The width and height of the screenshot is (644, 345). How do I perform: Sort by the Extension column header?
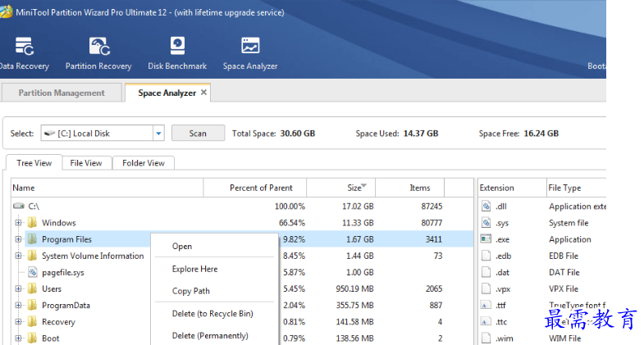pyautogui.click(x=512, y=188)
